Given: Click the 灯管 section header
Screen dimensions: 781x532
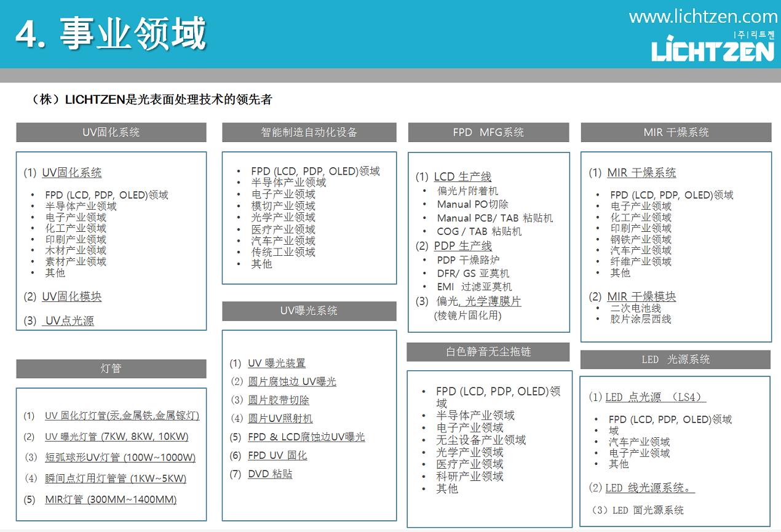Looking at the screenshot, I should 111,368.
